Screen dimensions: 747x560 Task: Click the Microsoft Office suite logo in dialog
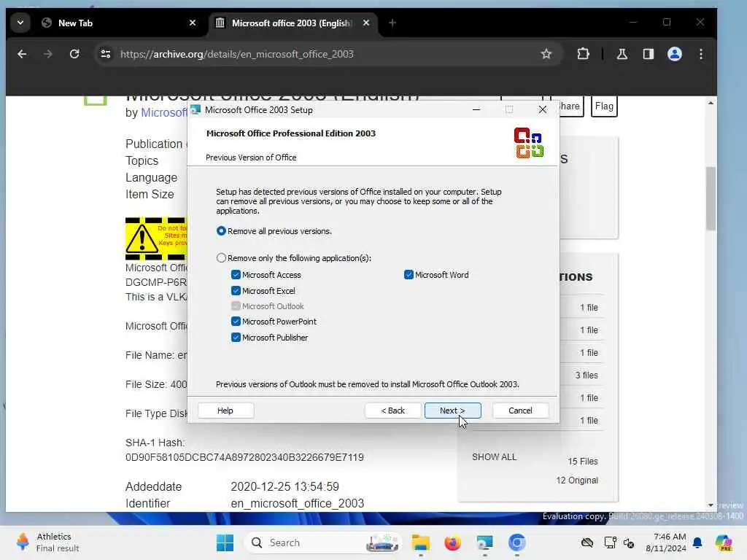pyautogui.click(x=529, y=143)
